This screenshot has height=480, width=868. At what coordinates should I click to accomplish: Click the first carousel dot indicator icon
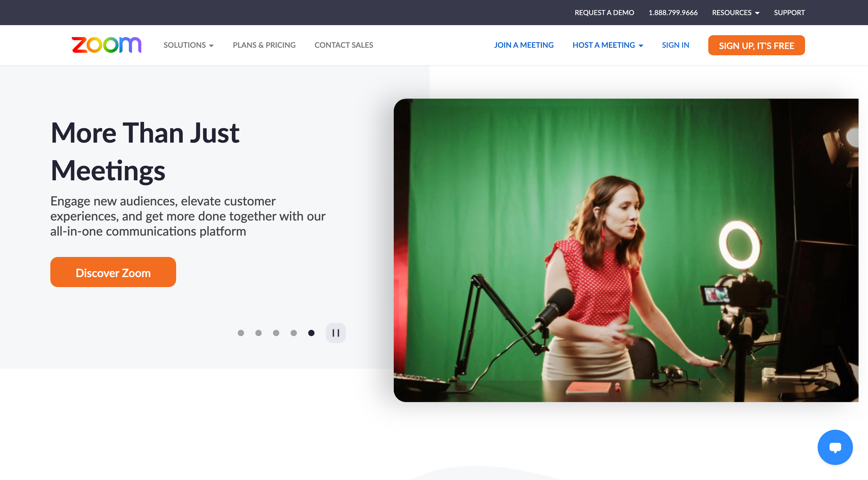click(x=242, y=333)
